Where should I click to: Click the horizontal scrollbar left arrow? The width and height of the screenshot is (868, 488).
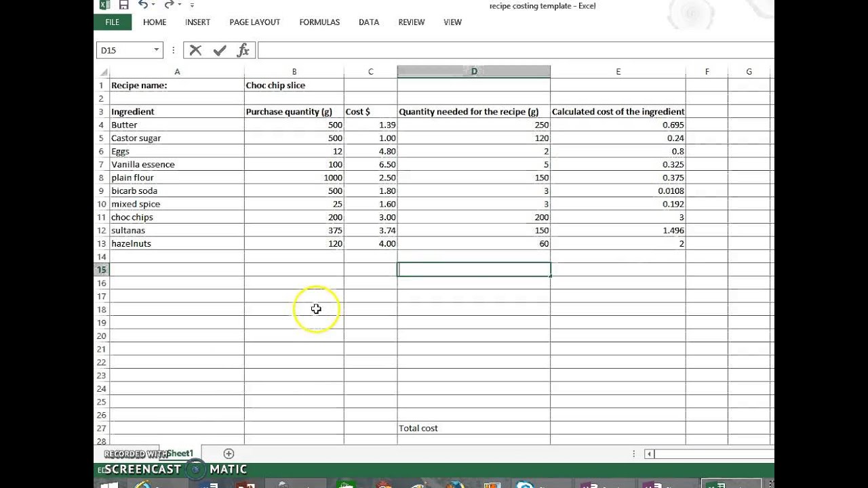[x=649, y=454]
